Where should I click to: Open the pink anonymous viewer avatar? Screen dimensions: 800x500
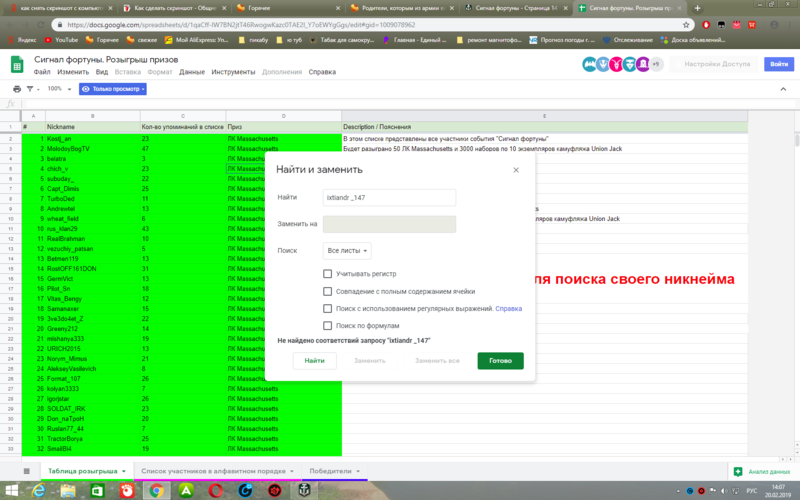(616, 64)
